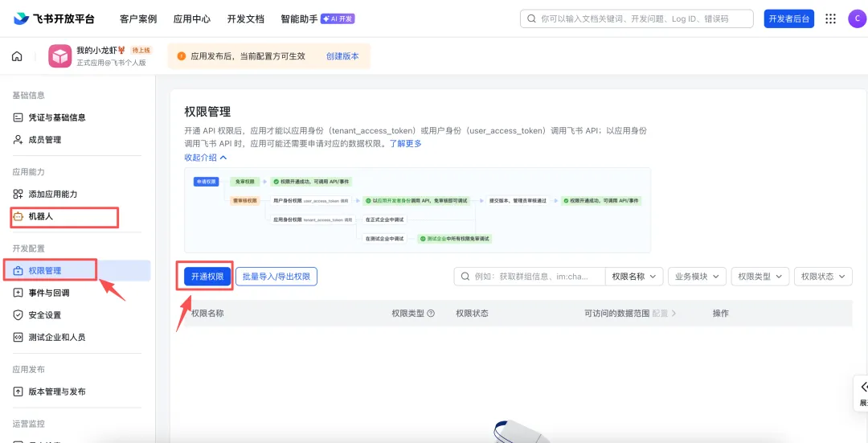Focus the permission search input field

click(530, 277)
